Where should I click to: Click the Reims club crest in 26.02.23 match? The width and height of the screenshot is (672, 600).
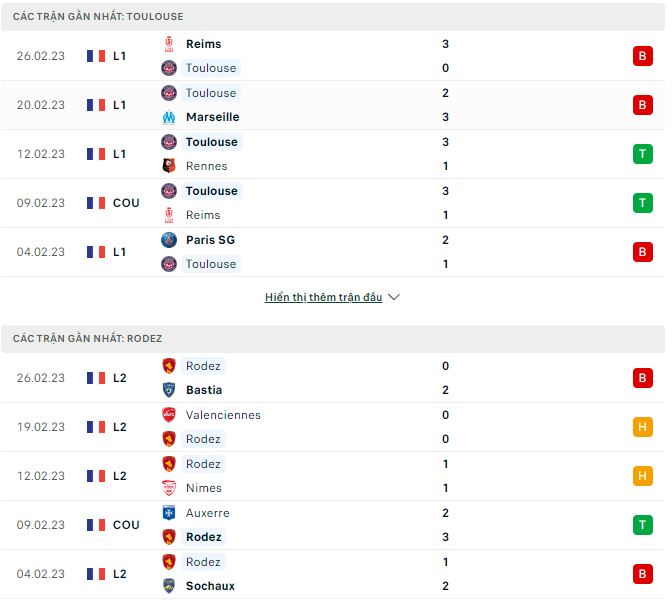169,44
